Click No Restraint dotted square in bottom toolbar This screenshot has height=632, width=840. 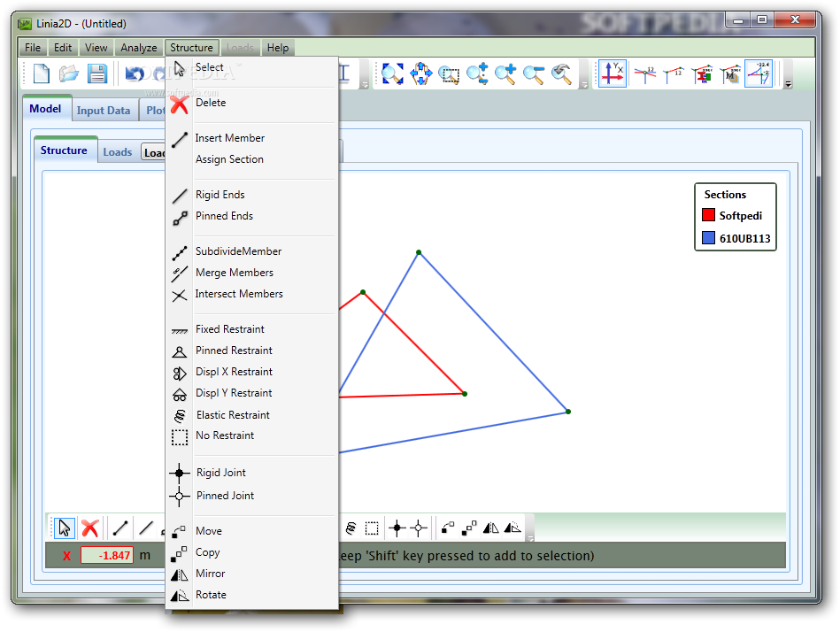click(x=372, y=528)
